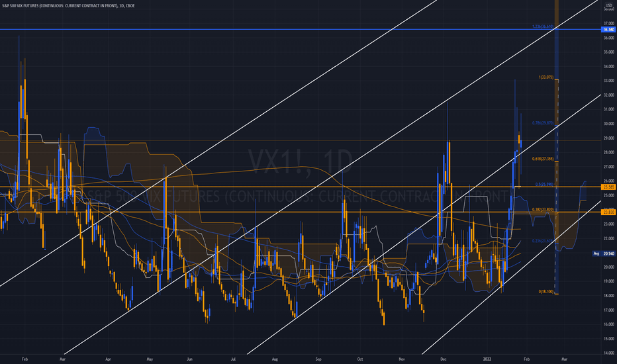Viewport: 617px width, 364px height.
Task: Click the Dec label on the time axis
Action: (443, 359)
